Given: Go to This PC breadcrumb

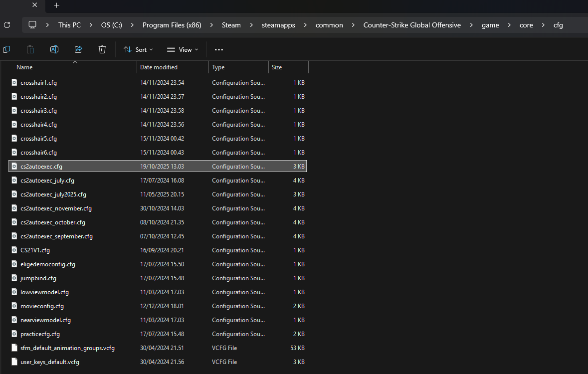Looking at the screenshot, I should [69, 25].
